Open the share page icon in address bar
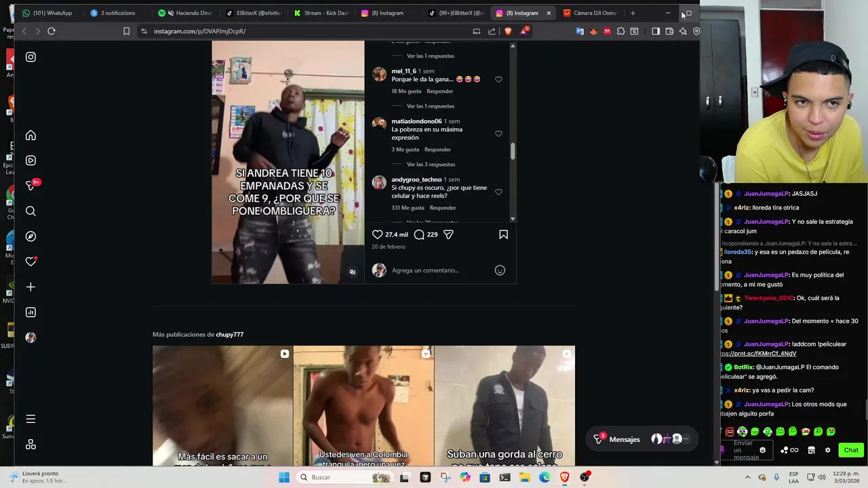 tap(492, 31)
